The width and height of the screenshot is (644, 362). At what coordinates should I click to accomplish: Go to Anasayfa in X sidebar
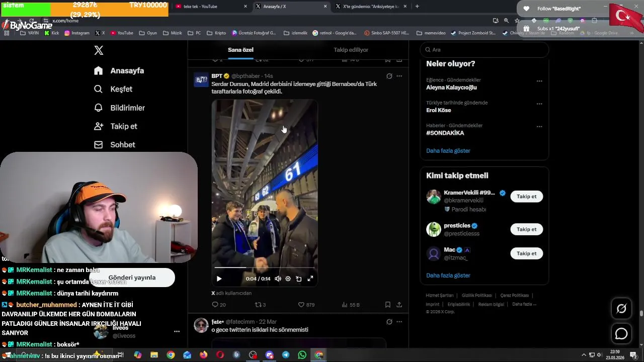click(119, 71)
